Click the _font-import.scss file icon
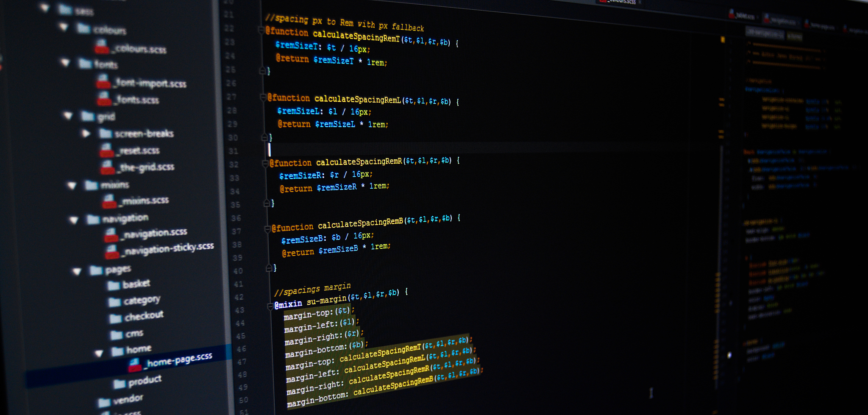Image resolution: width=868 pixels, height=415 pixels. click(103, 81)
